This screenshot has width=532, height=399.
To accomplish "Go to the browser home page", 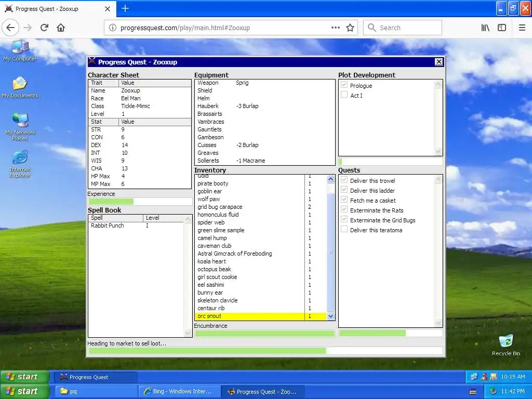I will click(61, 28).
